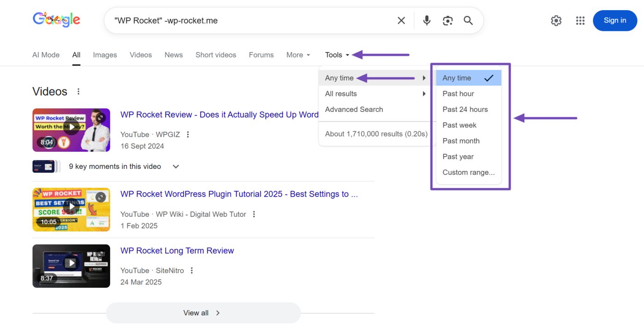Expand the 9 key moments section

(175, 166)
